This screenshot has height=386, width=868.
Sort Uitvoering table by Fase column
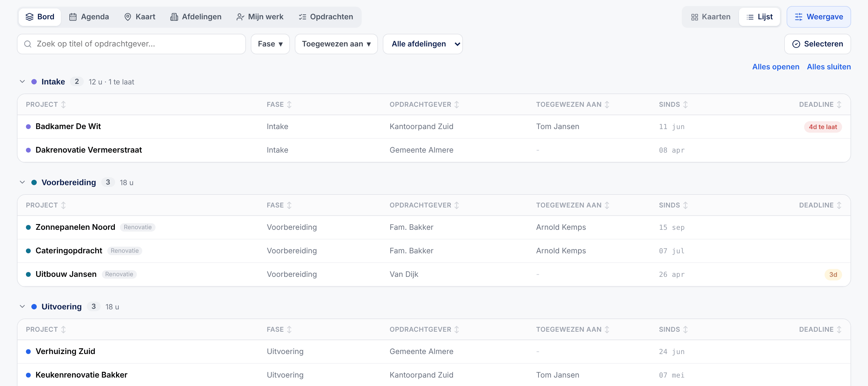point(279,330)
